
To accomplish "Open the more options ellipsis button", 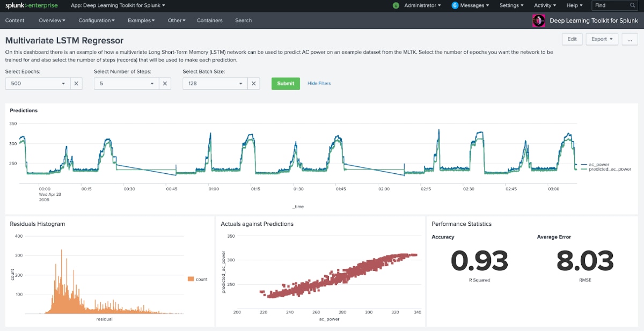I will point(630,39).
